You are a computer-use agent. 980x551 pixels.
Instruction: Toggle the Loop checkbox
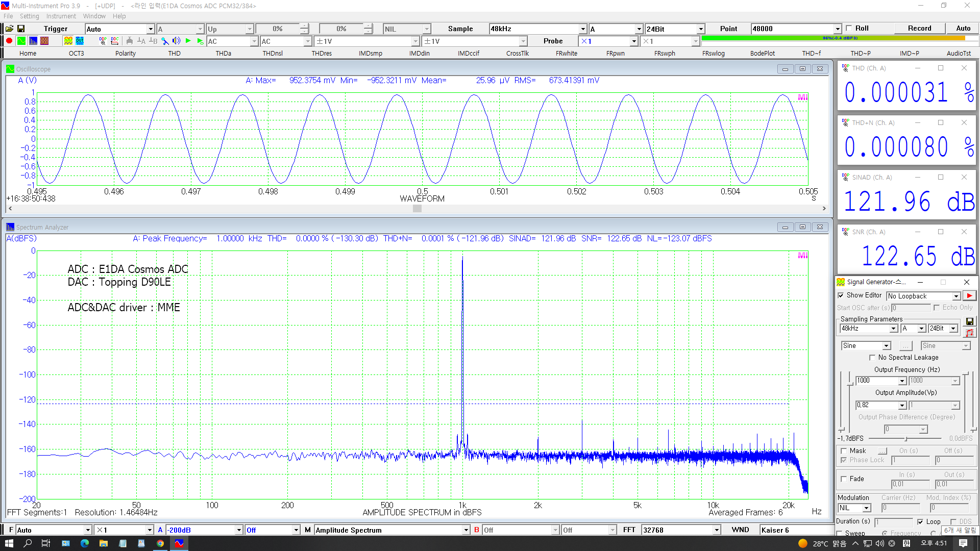920,522
